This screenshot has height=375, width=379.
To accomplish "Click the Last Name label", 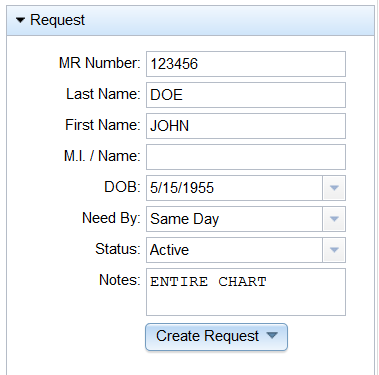I will pyautogui.click(x=103, y=94).
